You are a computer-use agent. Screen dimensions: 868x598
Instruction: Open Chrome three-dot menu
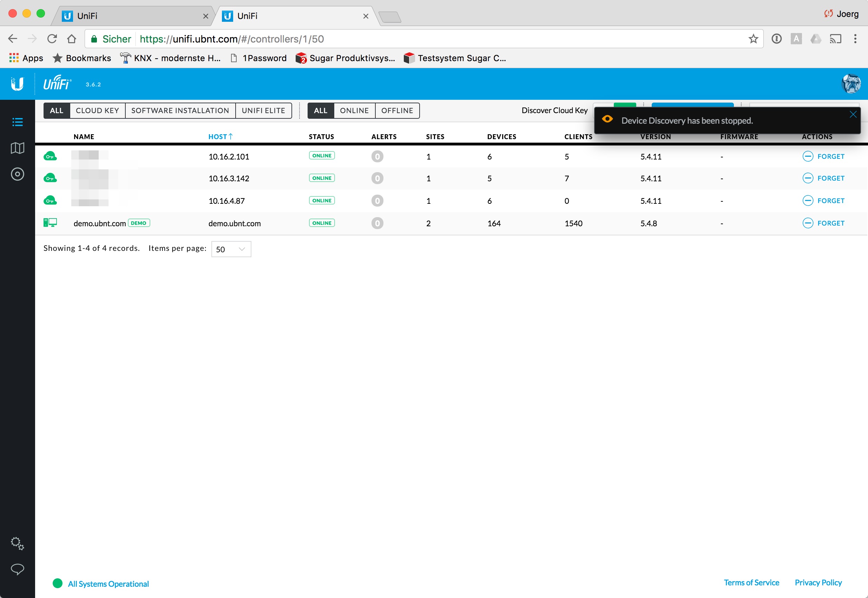pos(855,39)
